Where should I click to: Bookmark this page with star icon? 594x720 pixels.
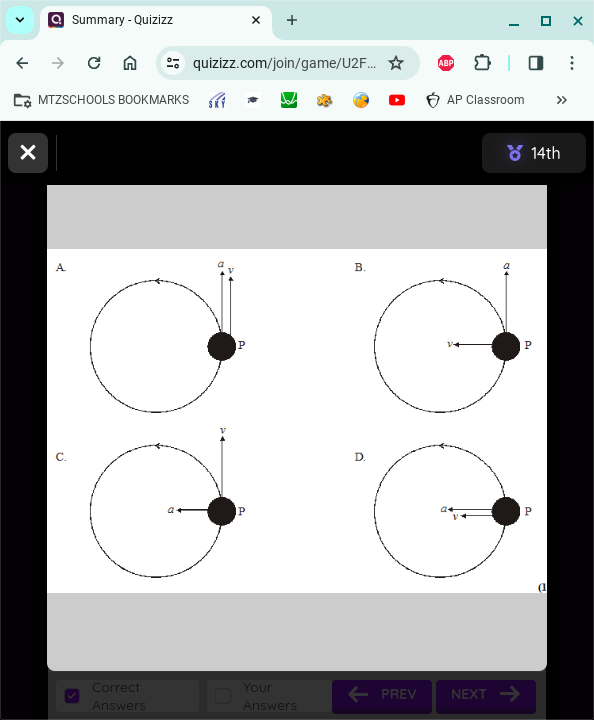396,63
